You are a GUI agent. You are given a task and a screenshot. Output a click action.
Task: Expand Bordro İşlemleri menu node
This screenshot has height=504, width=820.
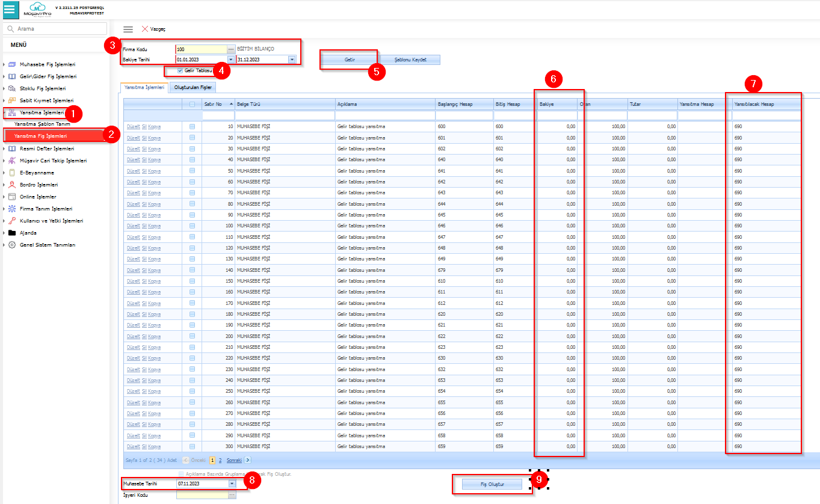pyautogui.click(x=4, y=185)
